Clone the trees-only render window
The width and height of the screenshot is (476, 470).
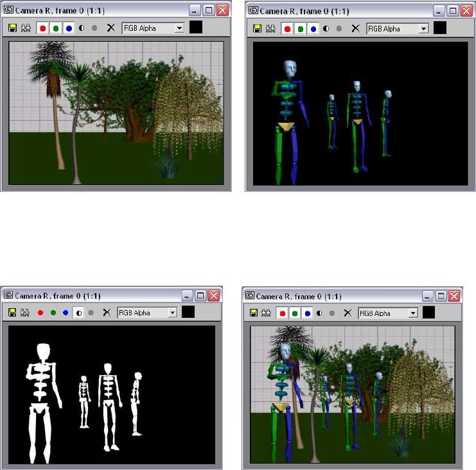coord(26,28)
